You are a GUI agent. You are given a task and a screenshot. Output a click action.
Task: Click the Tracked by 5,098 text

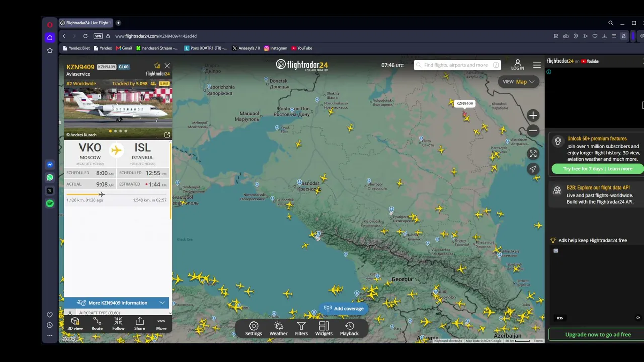[130, 84]
